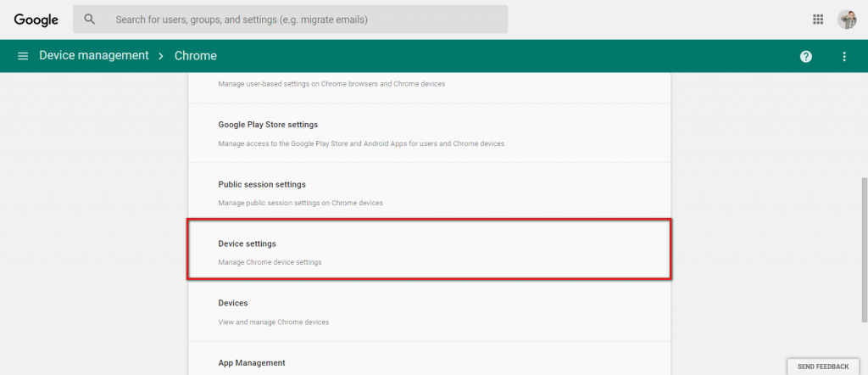Click the search magnifier icon

click(x=90, y=20)
